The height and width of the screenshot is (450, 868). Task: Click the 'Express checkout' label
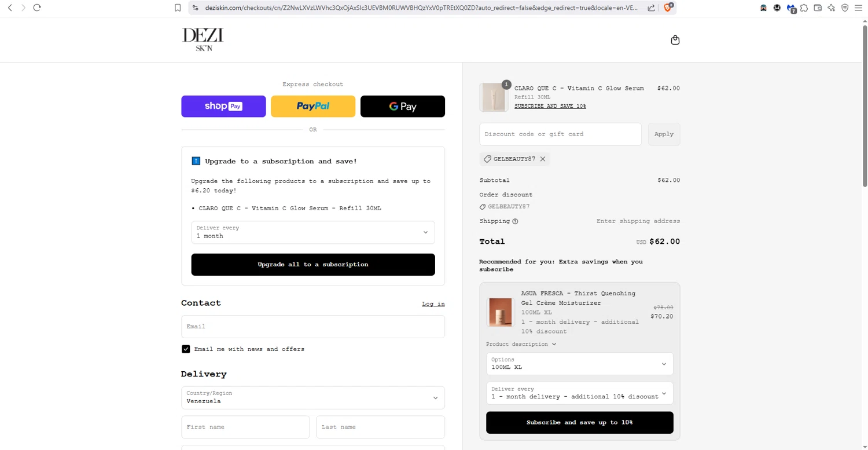pos(313,85)
